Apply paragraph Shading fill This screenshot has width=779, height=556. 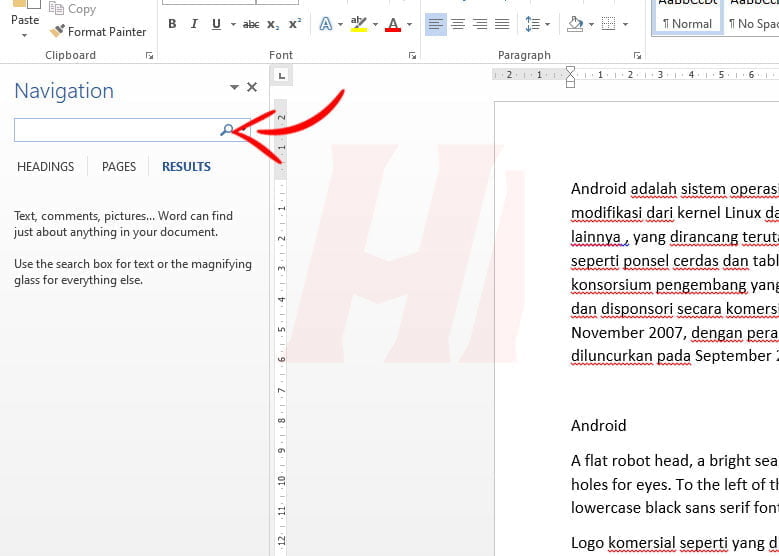(x=575, y=24)
